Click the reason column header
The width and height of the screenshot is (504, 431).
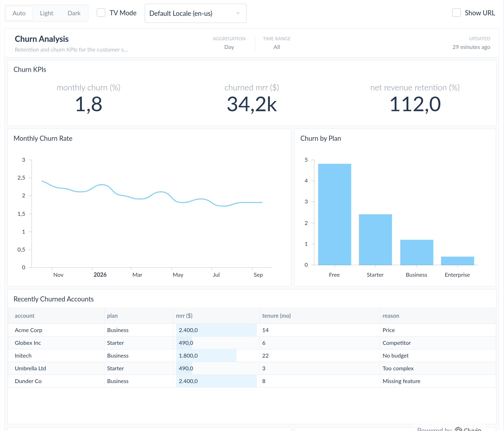391,316
